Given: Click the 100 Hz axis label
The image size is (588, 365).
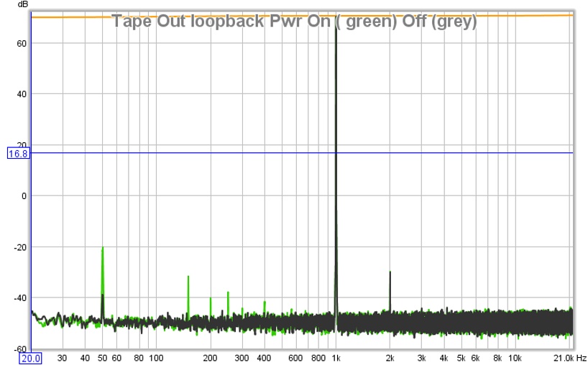Looking at the screenshot, I should (x=156, y=359).
